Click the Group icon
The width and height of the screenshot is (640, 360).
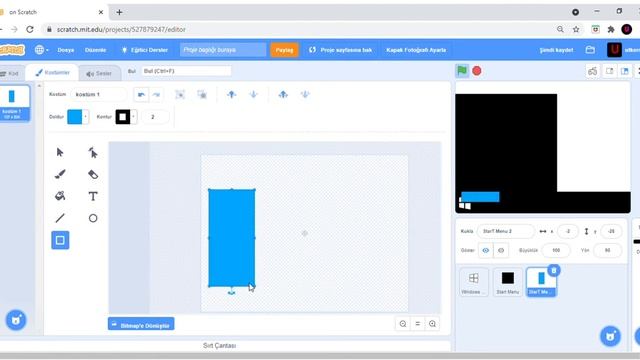[x=180, y=95]
